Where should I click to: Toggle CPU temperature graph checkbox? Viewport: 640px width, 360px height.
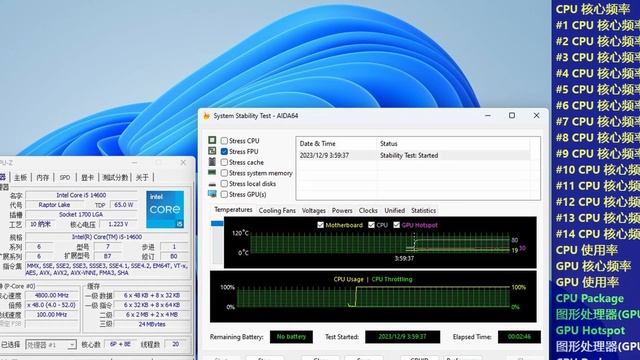(371, 225)
